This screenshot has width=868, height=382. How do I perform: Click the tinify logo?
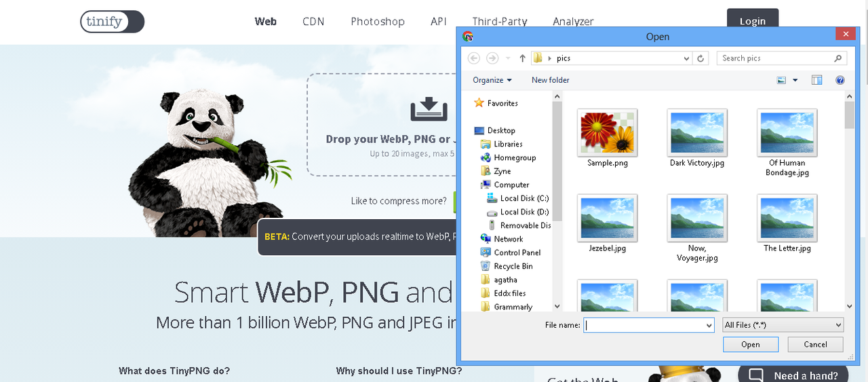[x=113, y=21]
